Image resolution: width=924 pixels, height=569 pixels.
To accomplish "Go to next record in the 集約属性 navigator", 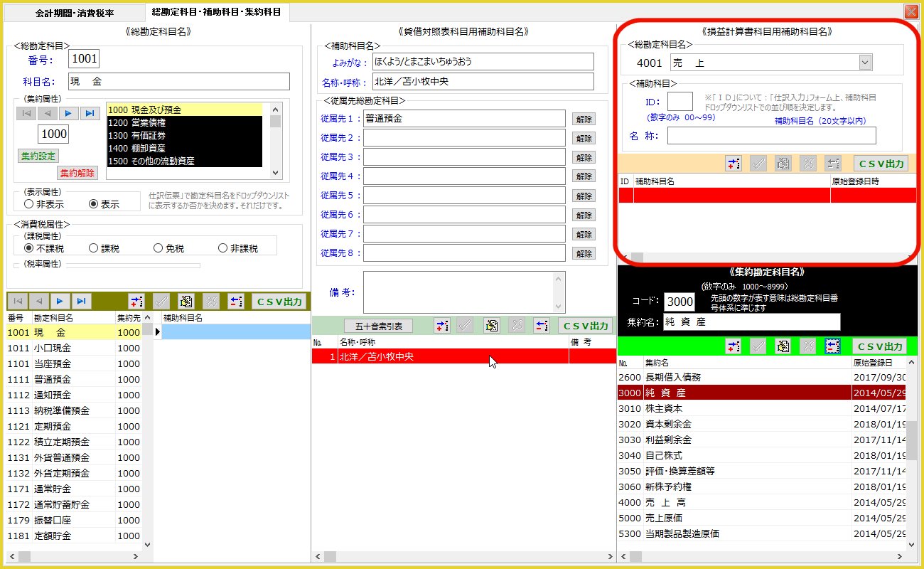I will point(69,113).
